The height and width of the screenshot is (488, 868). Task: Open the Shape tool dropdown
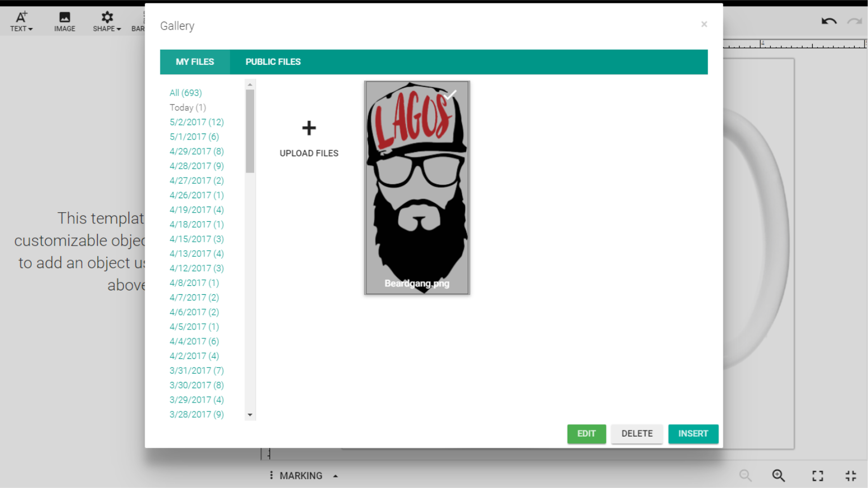(x=107, y=21)
